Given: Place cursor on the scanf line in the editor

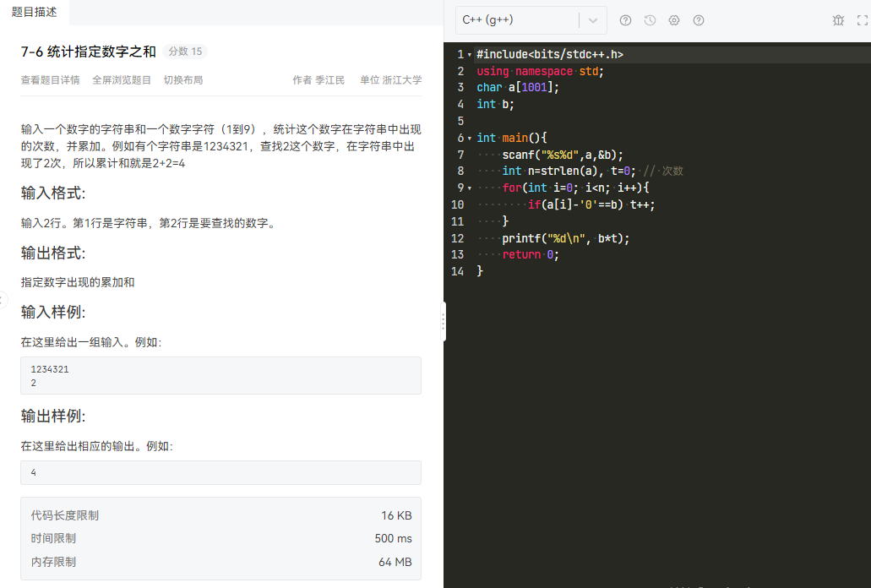Looking at the screenshot, I should tap(562, 155).
